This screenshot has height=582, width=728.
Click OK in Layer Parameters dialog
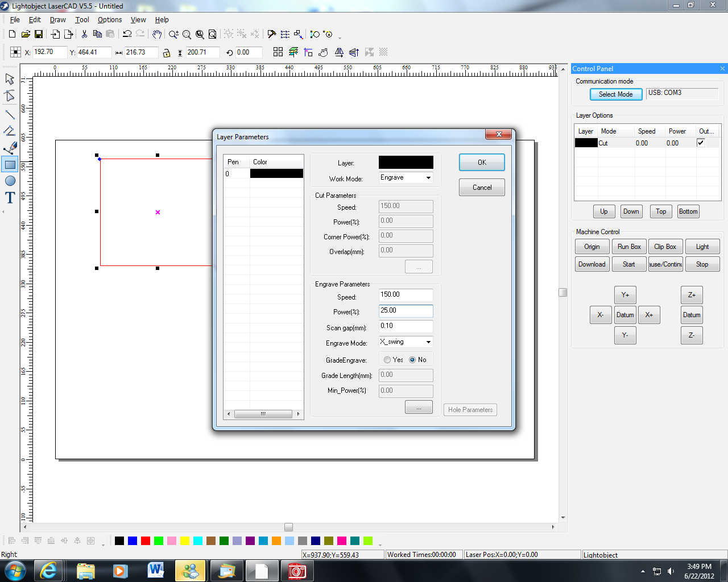pyautogui.click(x=481, y=163)
